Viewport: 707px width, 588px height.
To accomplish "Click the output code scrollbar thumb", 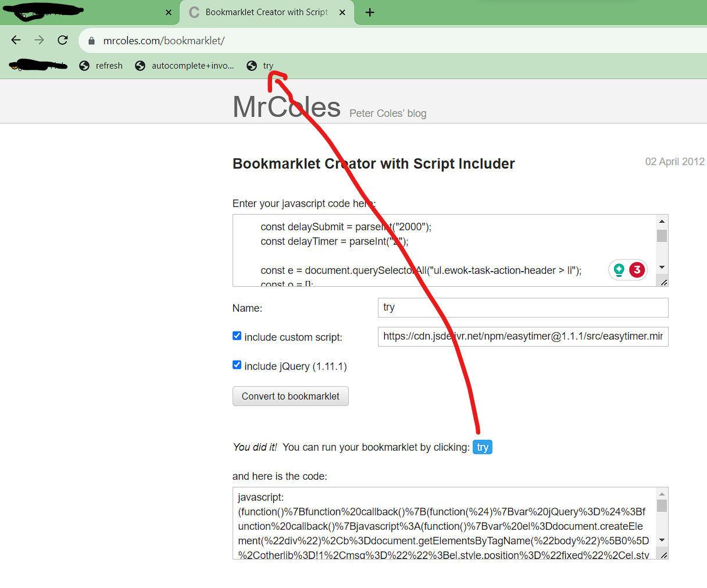I will (662, 506).
